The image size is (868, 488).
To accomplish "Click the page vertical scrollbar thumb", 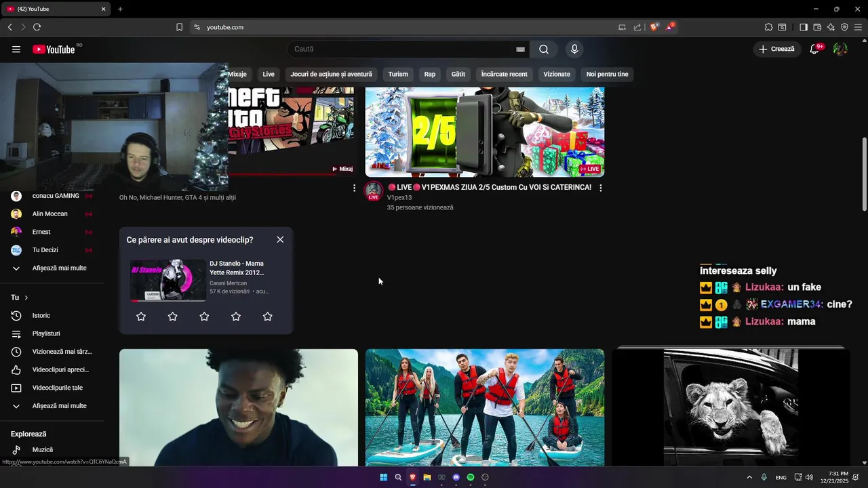I will click(x=864, y=174).
